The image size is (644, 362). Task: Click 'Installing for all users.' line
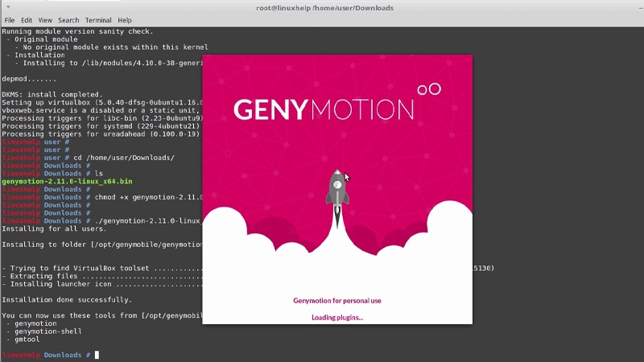pyautogui.click(x=54, y=228)
